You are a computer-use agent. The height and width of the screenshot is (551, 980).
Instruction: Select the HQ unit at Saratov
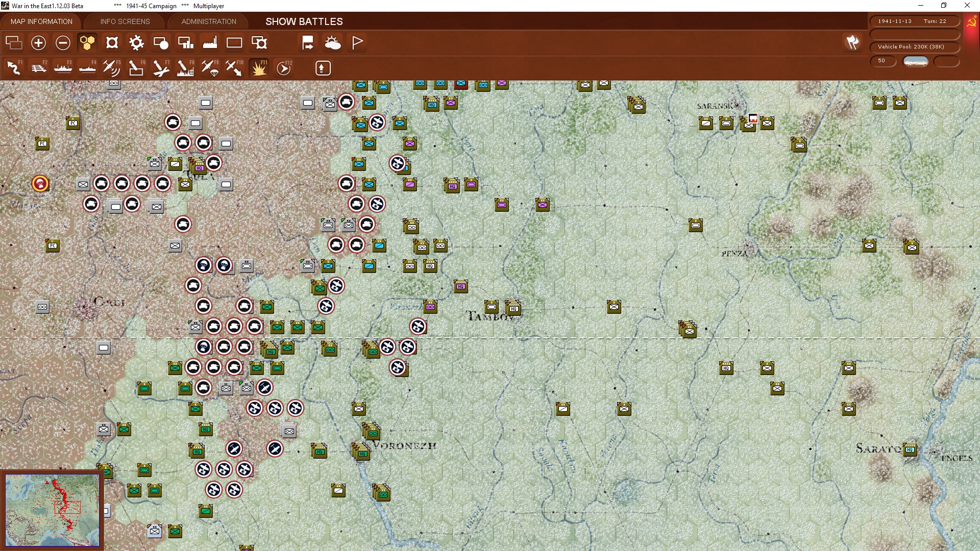point(910,449)
